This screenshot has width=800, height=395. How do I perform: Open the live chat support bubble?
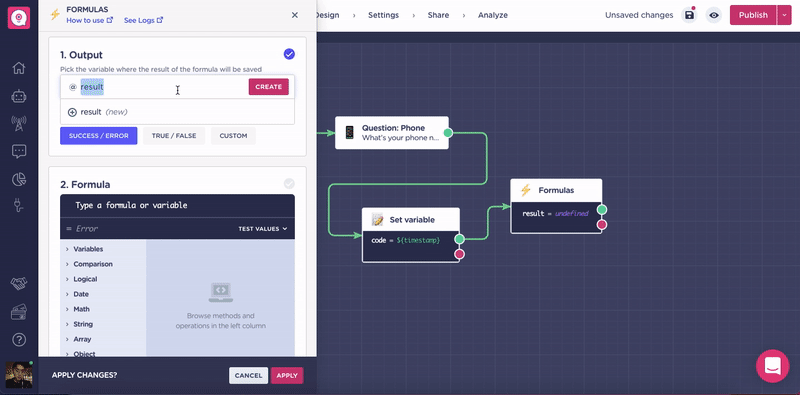pyautogui.click(x=772, y=366)
